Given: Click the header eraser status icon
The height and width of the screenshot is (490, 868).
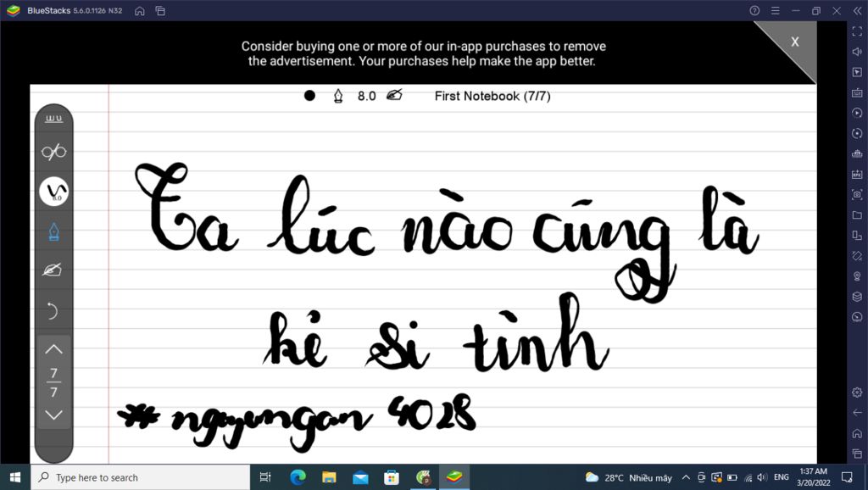Looking at the screenshot, I should (394, 95).
